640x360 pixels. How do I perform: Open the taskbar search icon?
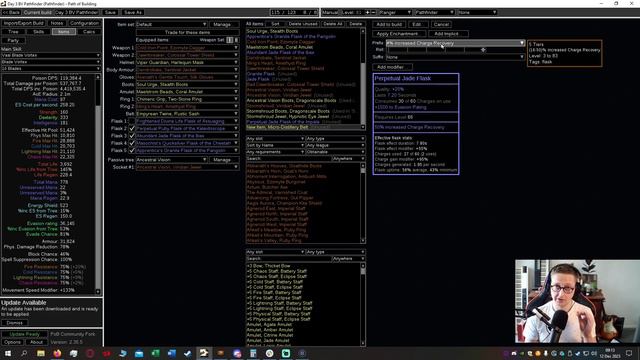(x=24, y=353)
